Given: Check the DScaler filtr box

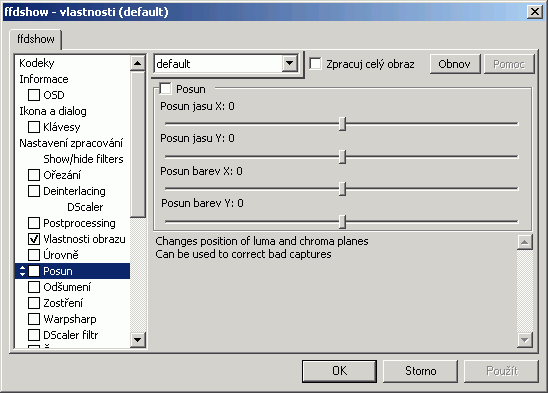Looking at the screenshot, I should coord(34,335).
